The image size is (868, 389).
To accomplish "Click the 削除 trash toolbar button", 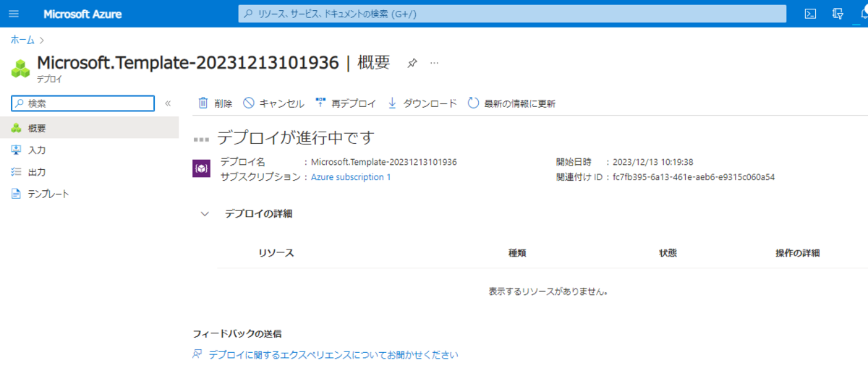I will pyautogui.click(x=215, y=103).
